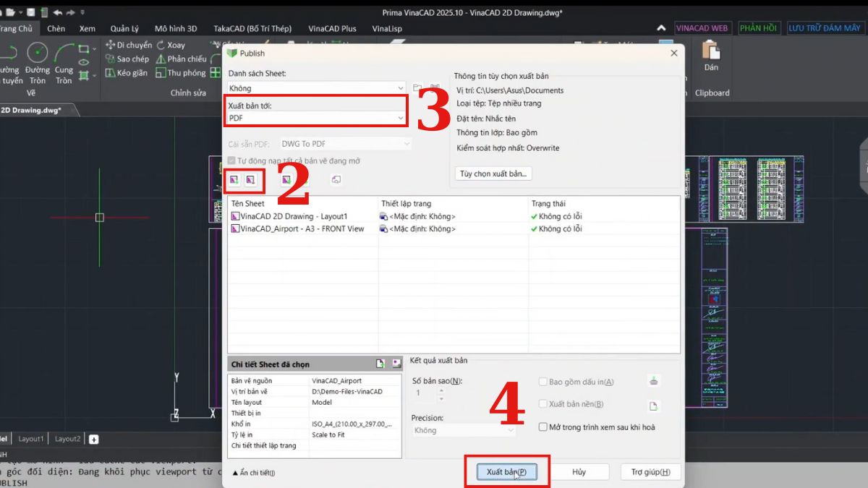Click the Thu phóng scale tool
Viewport: 868px width, 488px height.
click(180, 72)
